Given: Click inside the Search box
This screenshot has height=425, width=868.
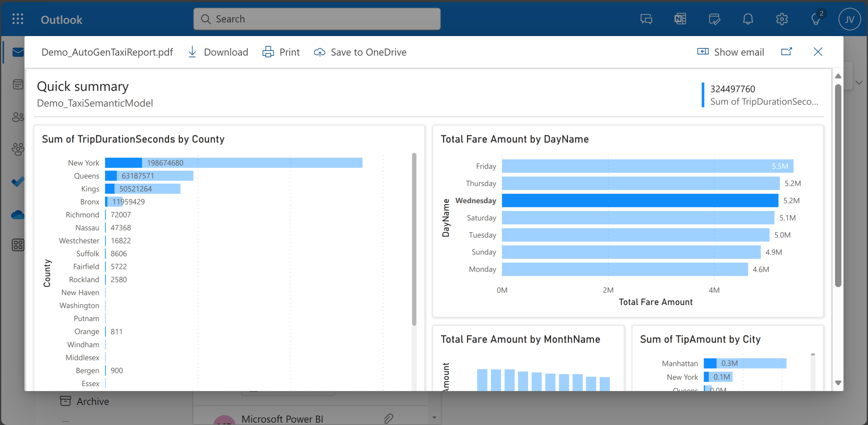Looking at the screenshot, I should click(x=316, y=19).
